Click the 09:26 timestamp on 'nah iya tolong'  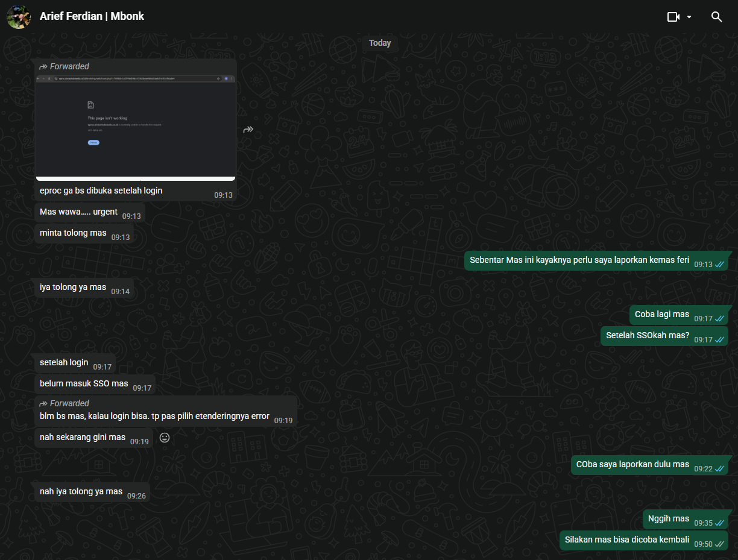pos(136,496)
